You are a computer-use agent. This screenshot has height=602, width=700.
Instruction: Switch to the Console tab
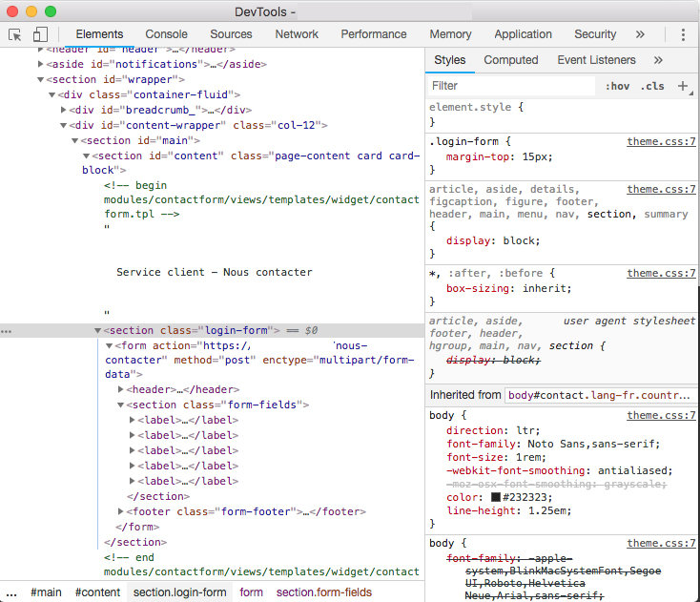tap(166, 34)
